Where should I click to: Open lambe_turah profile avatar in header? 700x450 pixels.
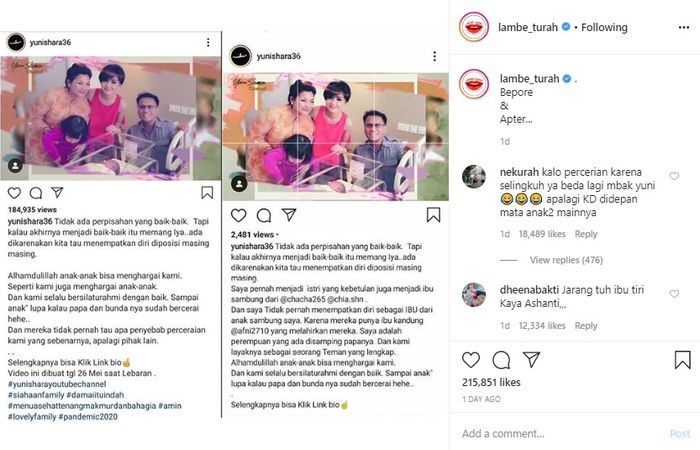pos(474,27)
